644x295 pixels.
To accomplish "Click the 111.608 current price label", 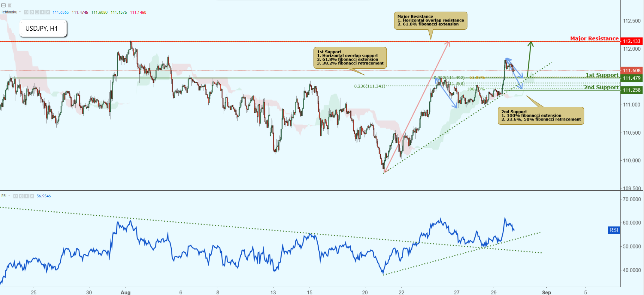I will pos(631,70).
